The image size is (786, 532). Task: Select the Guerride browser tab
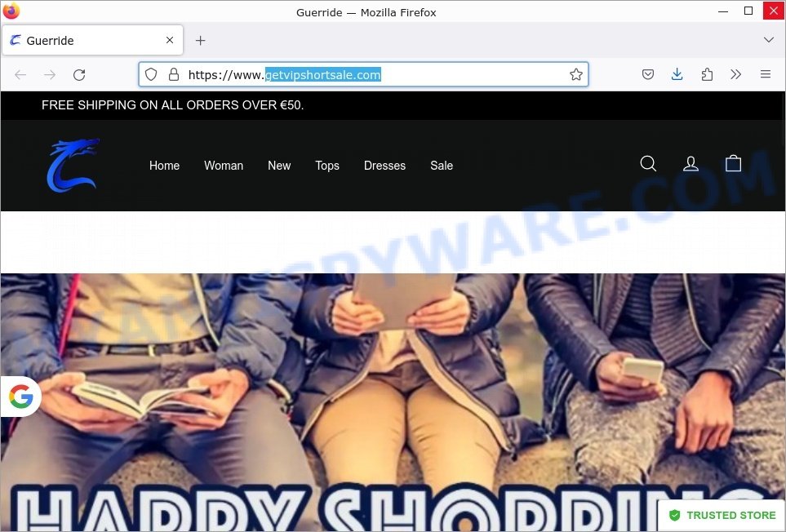(93, 40)
